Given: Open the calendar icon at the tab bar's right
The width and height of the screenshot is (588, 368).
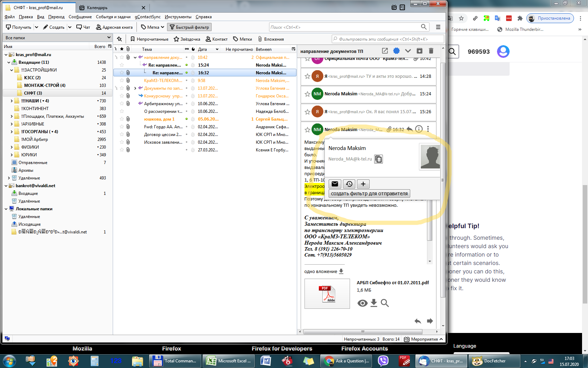Looking at the screenshot, I should coord(394,7).
